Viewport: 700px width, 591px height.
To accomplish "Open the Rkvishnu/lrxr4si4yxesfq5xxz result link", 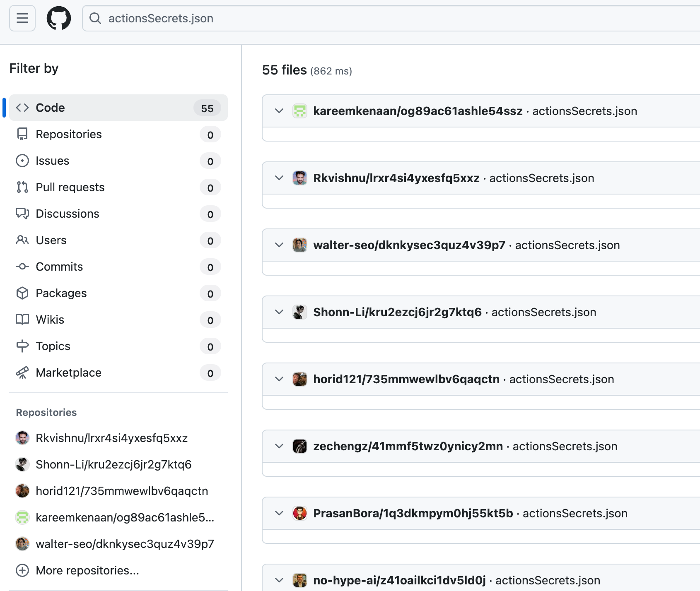I will pyautogui.click(x=396, y=178).
